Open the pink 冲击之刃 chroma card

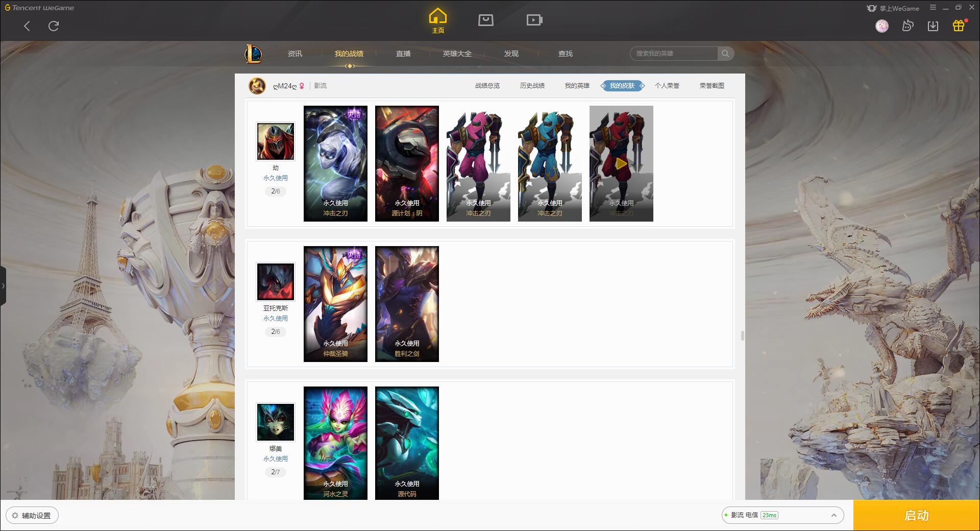(478, 163)
